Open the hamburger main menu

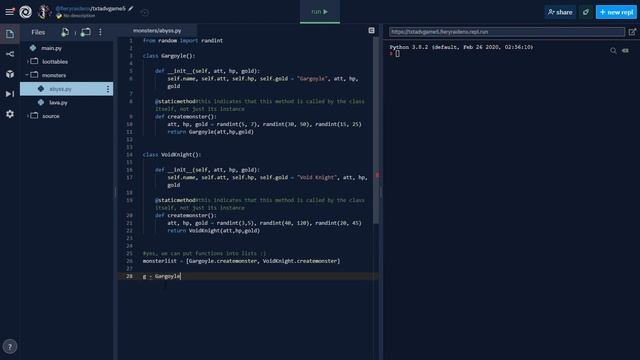9,12
